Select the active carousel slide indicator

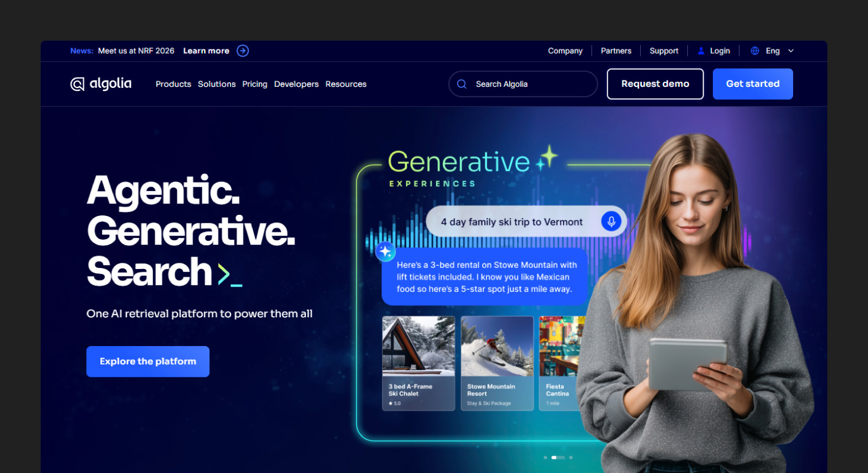tap(558, 457)
